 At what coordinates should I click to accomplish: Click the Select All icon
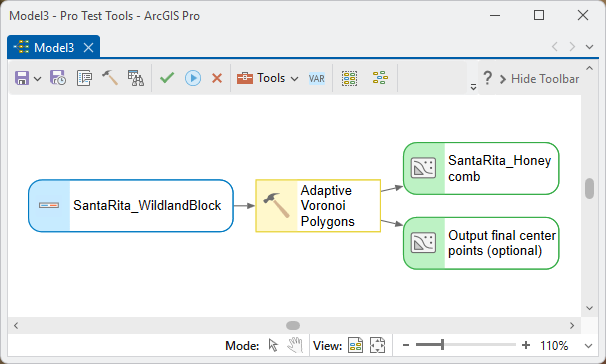tap(349, 78)
